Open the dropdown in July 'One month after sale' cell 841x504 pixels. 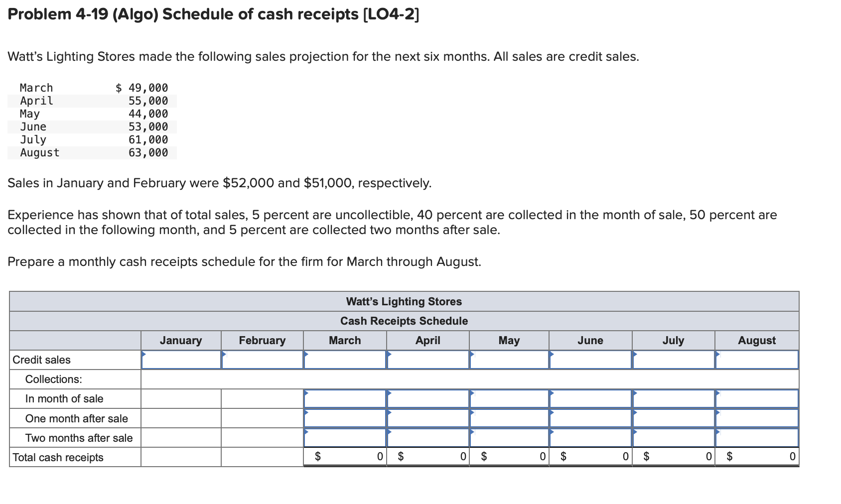point(635,414)
